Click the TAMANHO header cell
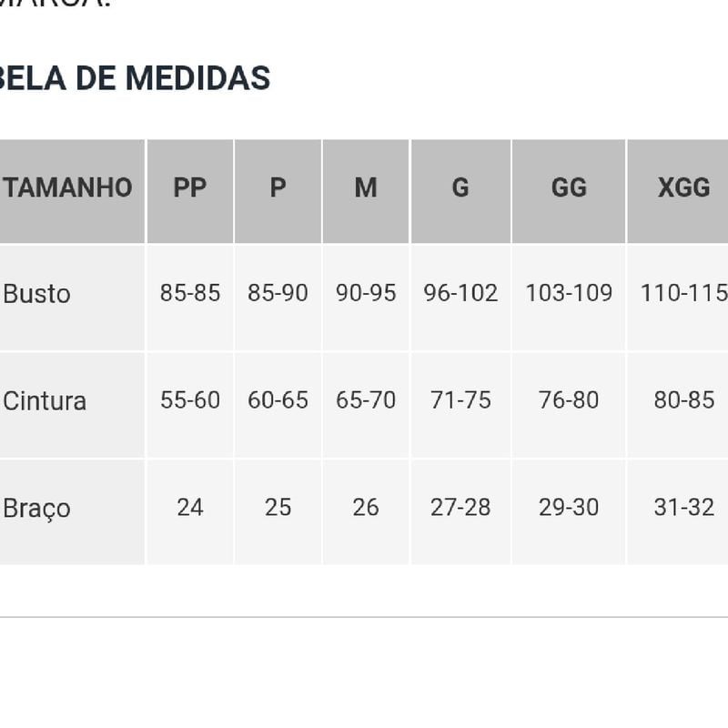The width and height of the screenshot is (728, 728). (72, 191)
